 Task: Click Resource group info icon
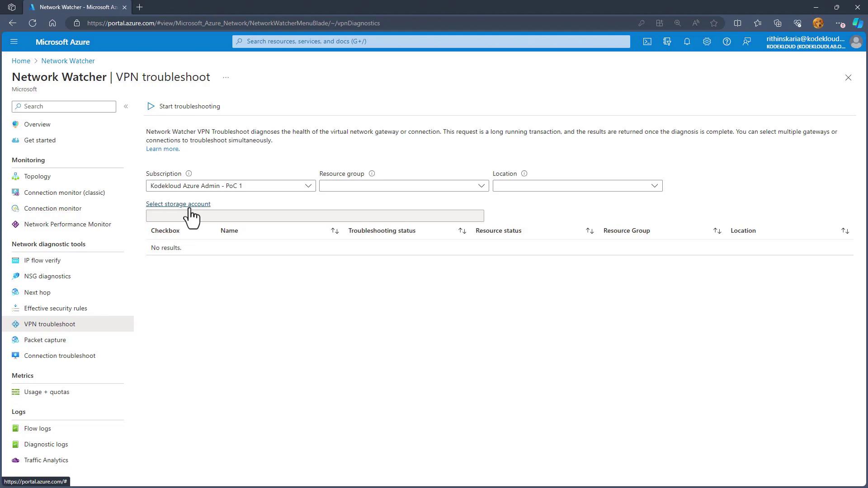click(372, 174)
